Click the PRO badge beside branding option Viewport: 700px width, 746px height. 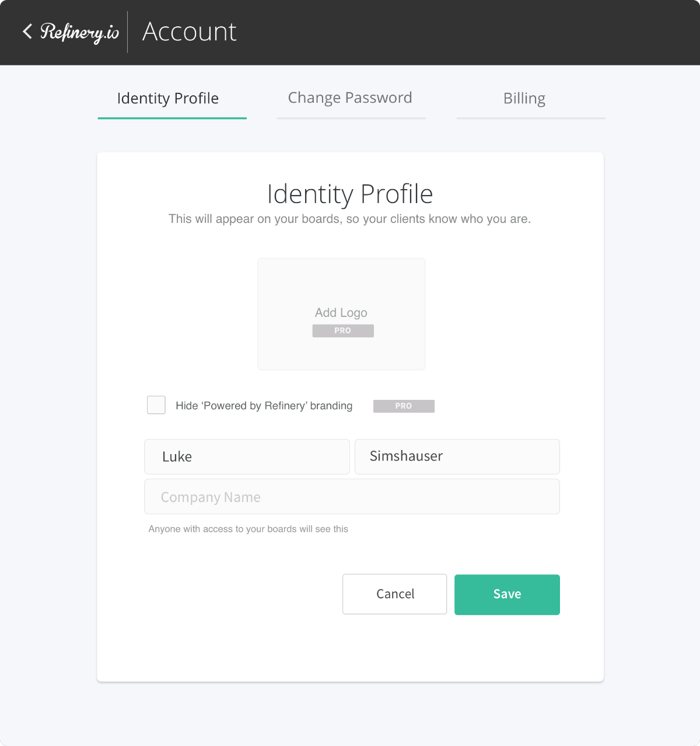[x=404, y=406]
